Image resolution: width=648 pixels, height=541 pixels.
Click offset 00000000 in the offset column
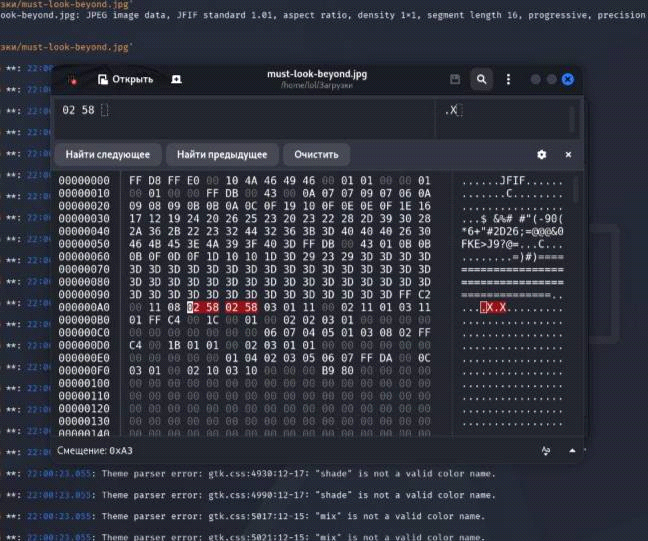pos(84,181)
